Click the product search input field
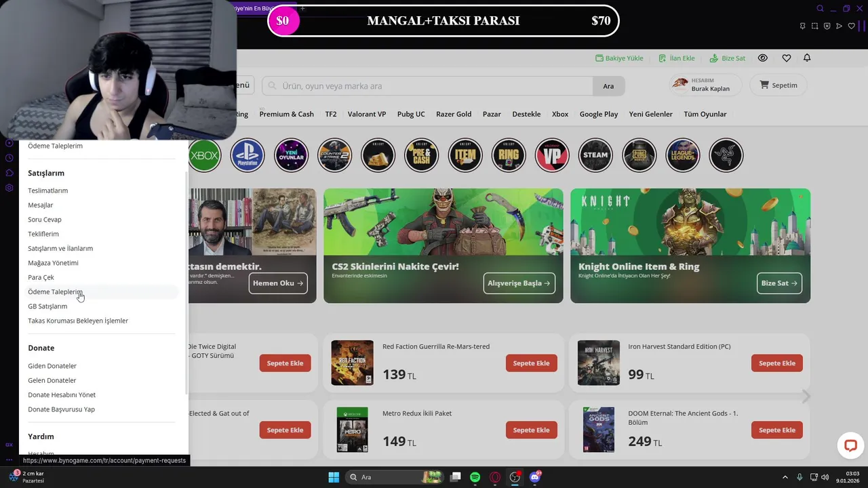 tap(427, 86)
